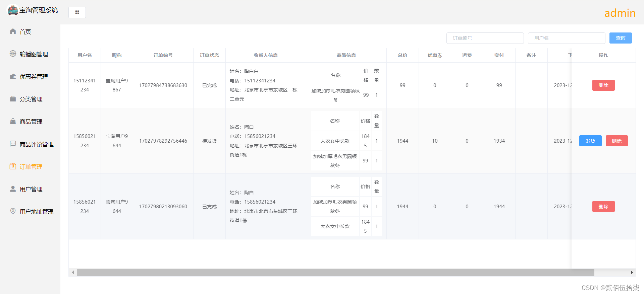
Task: Delete order 17027978292756446
Action: click(617, 141)
